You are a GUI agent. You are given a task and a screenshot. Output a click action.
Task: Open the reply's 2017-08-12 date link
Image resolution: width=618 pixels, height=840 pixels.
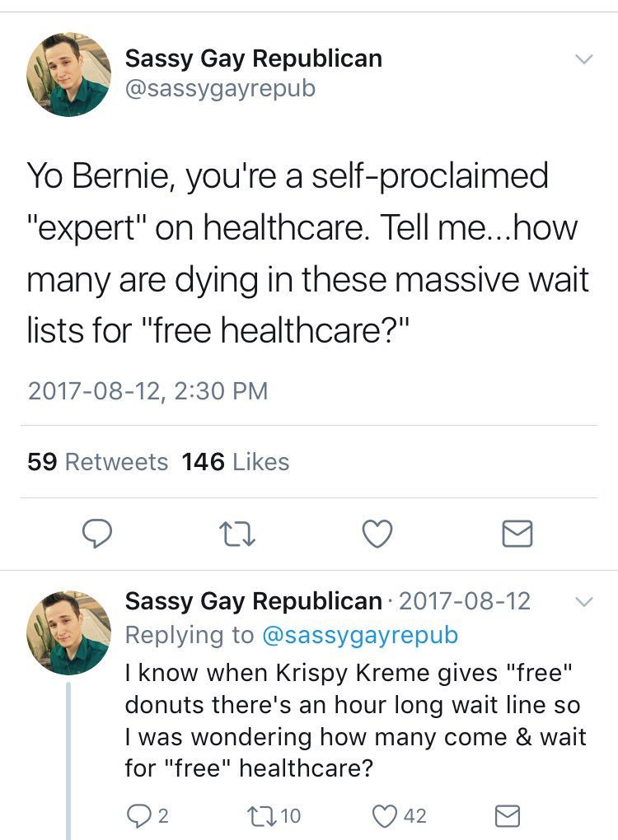point(465,601)
